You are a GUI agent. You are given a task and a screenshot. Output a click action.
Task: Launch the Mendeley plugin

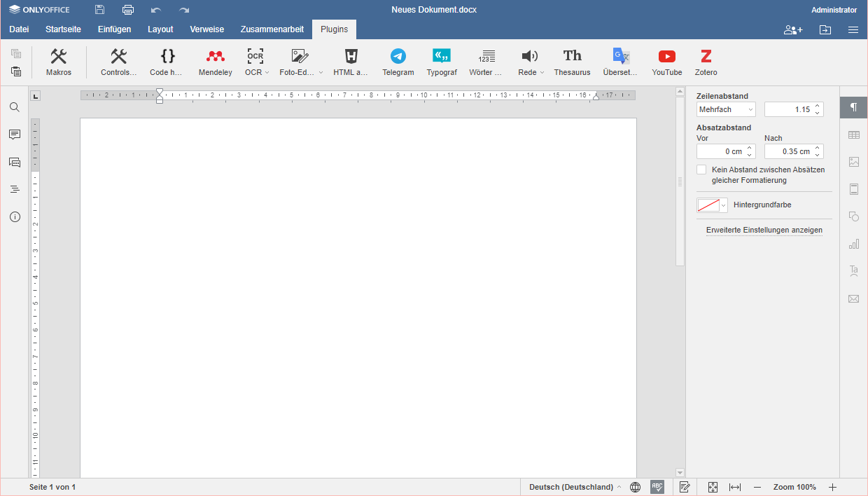pyautogui.click(x=215, y=62)
